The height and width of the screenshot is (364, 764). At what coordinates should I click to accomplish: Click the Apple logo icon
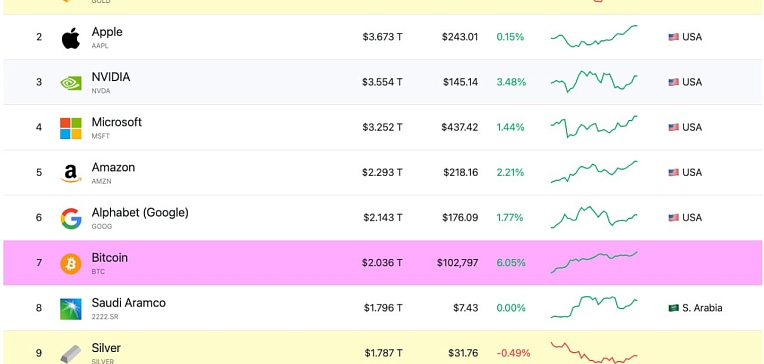(71, 38)
